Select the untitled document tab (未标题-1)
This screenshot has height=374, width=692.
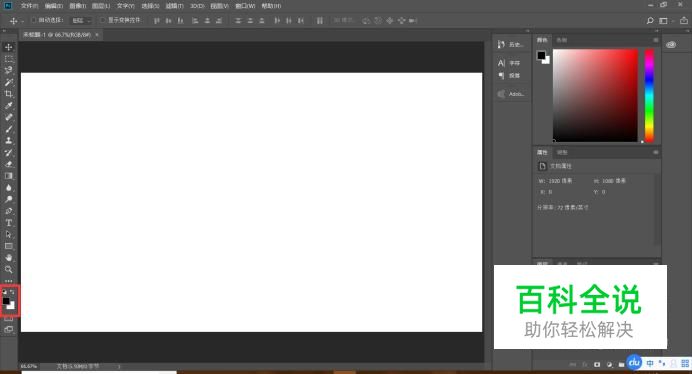click(57, 34)
